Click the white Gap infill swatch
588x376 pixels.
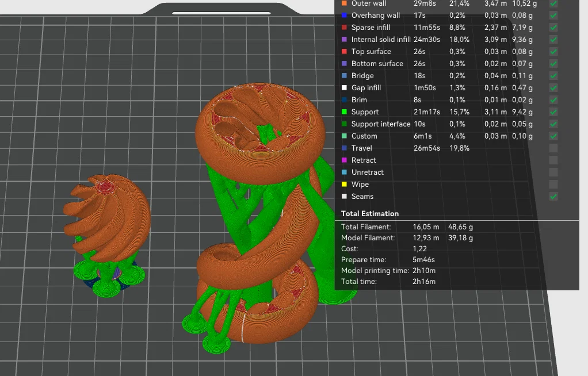click(344, 88)
